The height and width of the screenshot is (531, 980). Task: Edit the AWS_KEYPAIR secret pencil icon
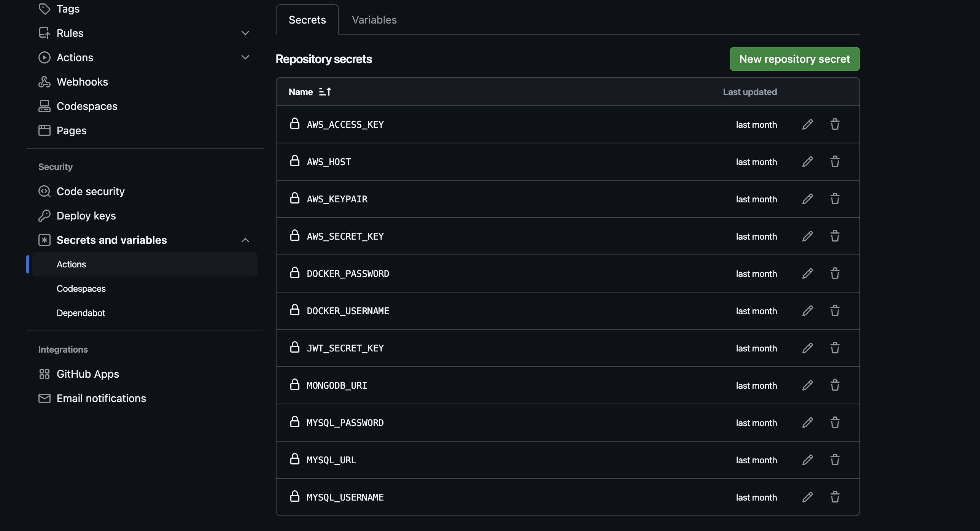tap(807, 199)
